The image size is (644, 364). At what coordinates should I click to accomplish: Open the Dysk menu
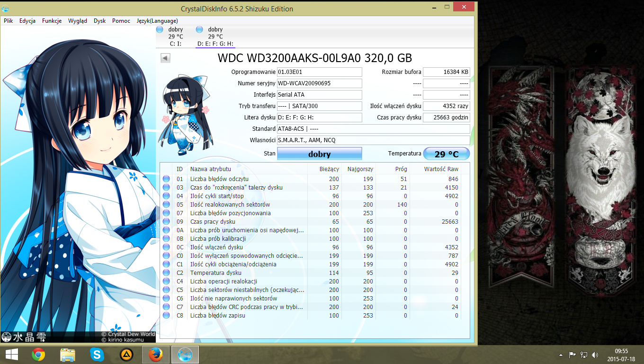tap(100, 21)
